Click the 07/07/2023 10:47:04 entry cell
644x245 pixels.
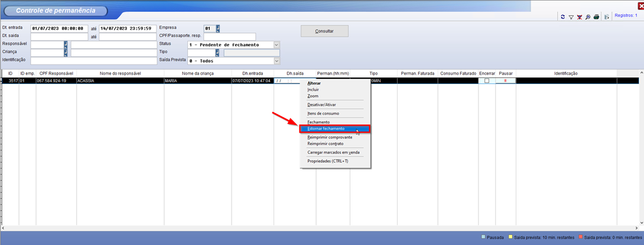pyautogui.click(x=253, y=81)
